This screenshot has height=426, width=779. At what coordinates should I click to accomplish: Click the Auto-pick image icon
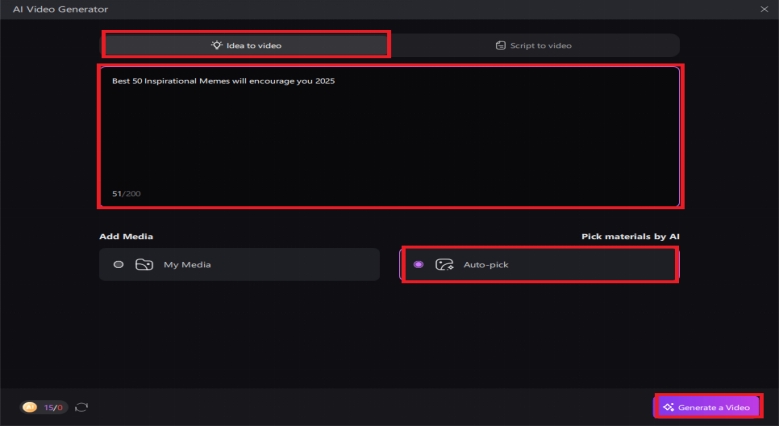(444, 265)
